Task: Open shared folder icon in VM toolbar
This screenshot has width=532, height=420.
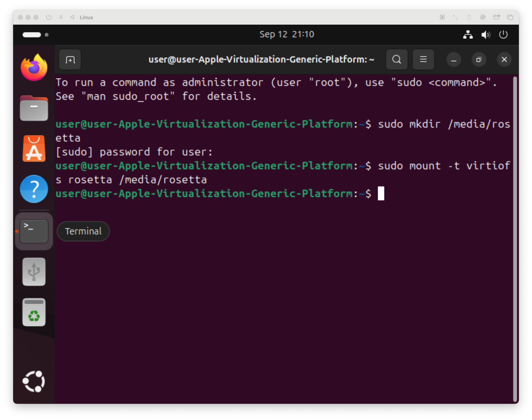Action: [x=496, y=17]
